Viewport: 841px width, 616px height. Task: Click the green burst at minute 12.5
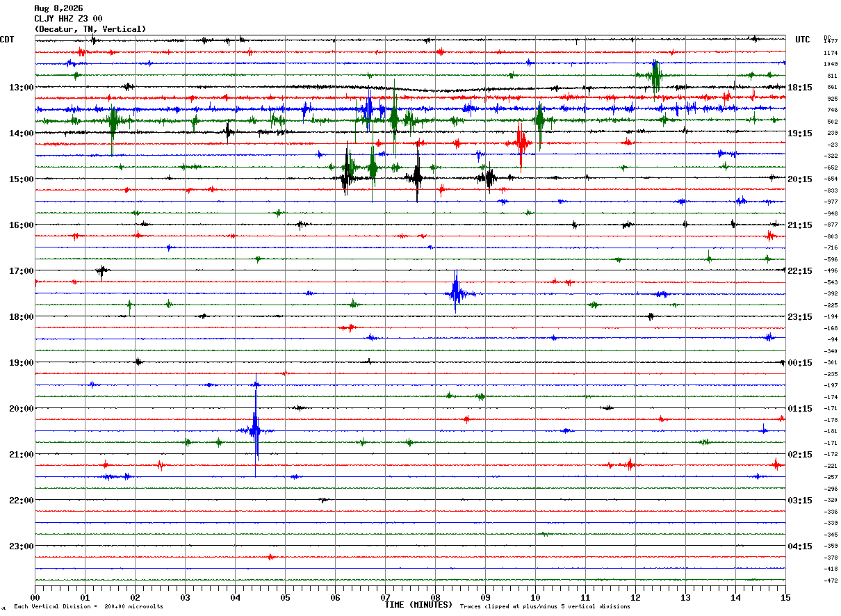(655, 75)
